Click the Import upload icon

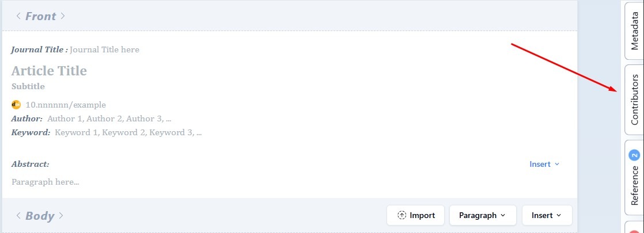(402, 215)
